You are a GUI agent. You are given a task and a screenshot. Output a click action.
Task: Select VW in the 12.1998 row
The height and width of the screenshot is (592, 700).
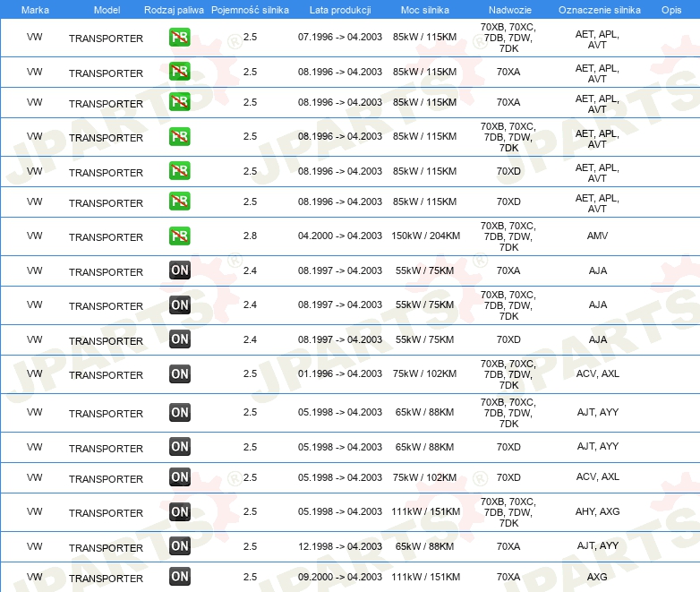click(x=34, y=546)
